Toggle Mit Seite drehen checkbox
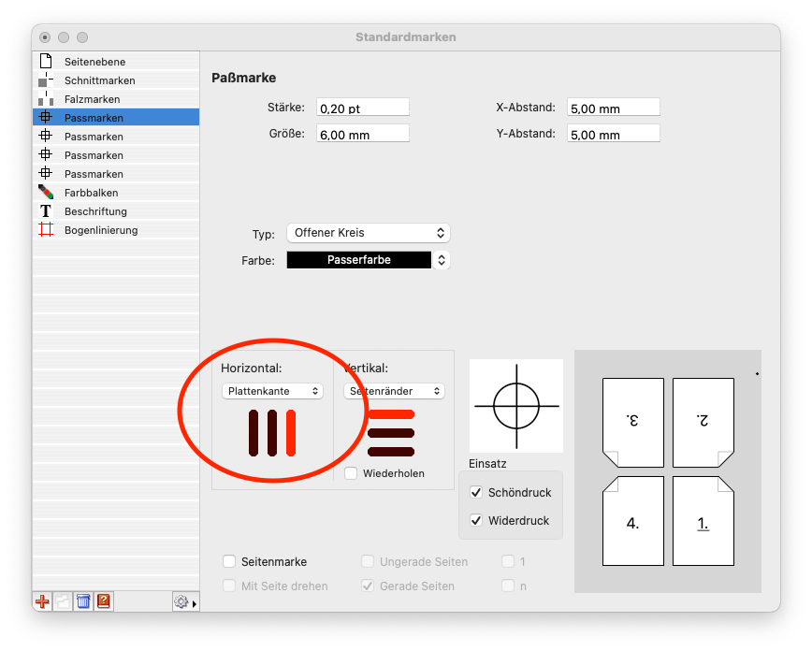This screenshot has height=651, width=812. point(229,586)
